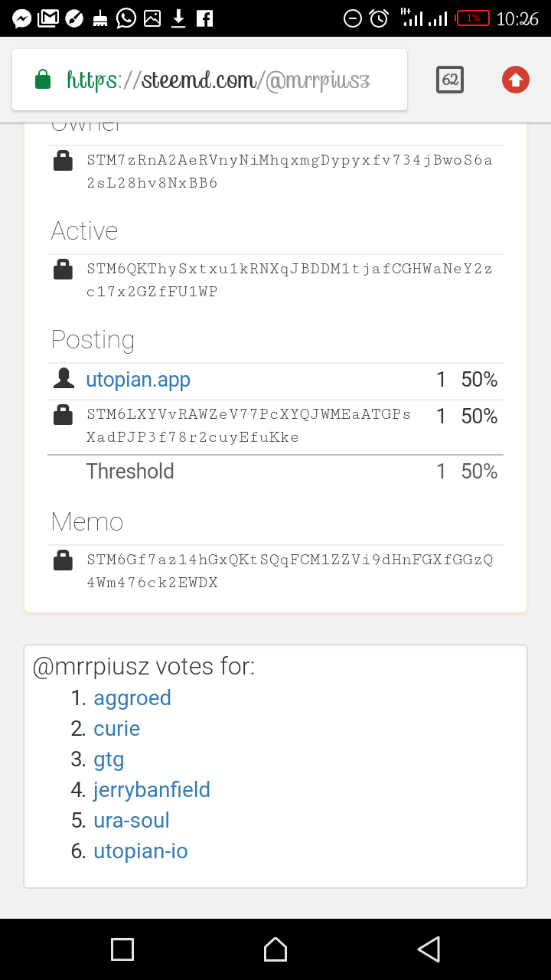
Task: Open the gtg witness link
Action: 109,759
